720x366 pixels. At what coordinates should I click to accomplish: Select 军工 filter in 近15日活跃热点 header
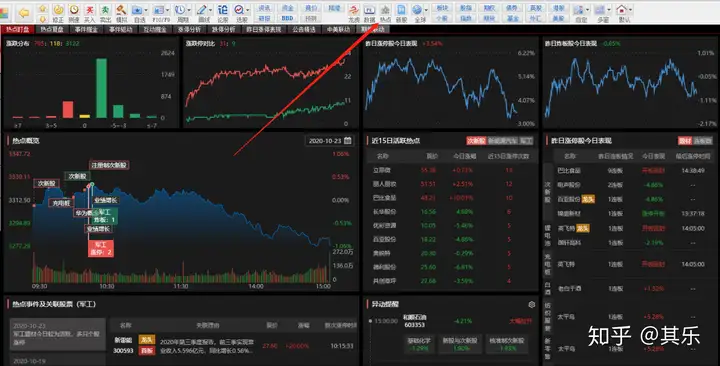point(526,141)
